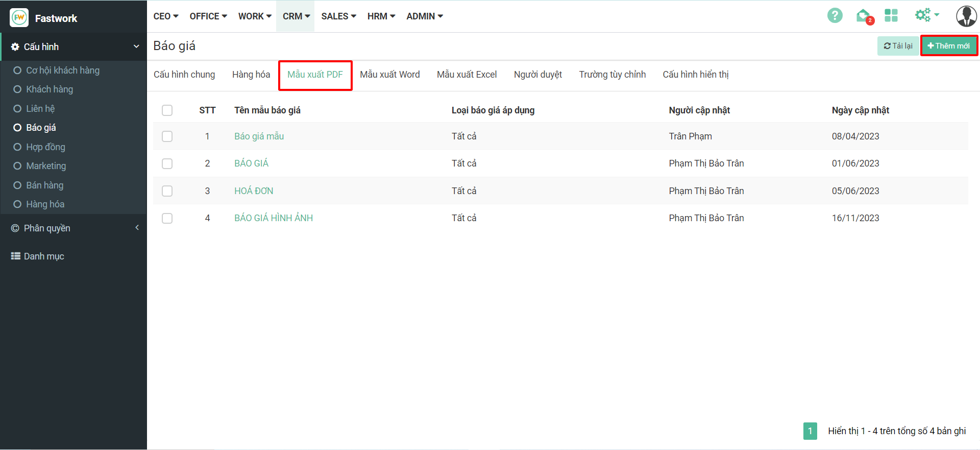Open the Danh mục list in sidebar
The width and height of the screenshot is (980, 450).
44,256
